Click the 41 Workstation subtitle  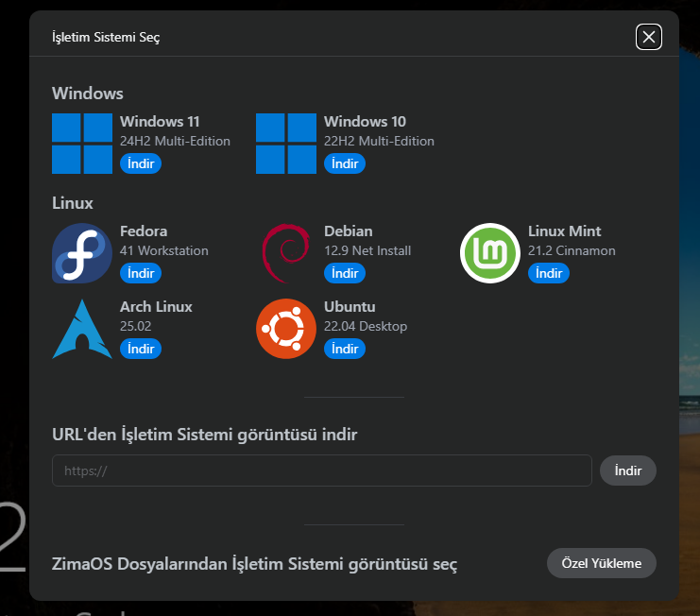coord(164,251)
